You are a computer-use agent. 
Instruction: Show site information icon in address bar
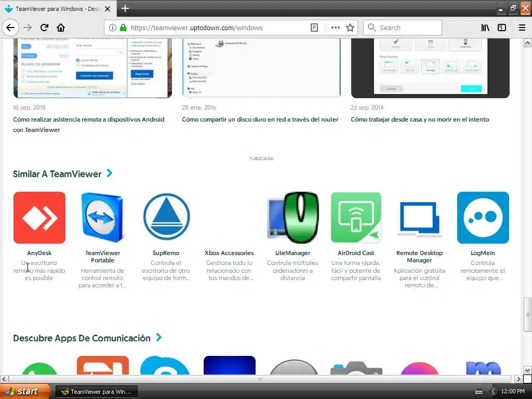113,28
